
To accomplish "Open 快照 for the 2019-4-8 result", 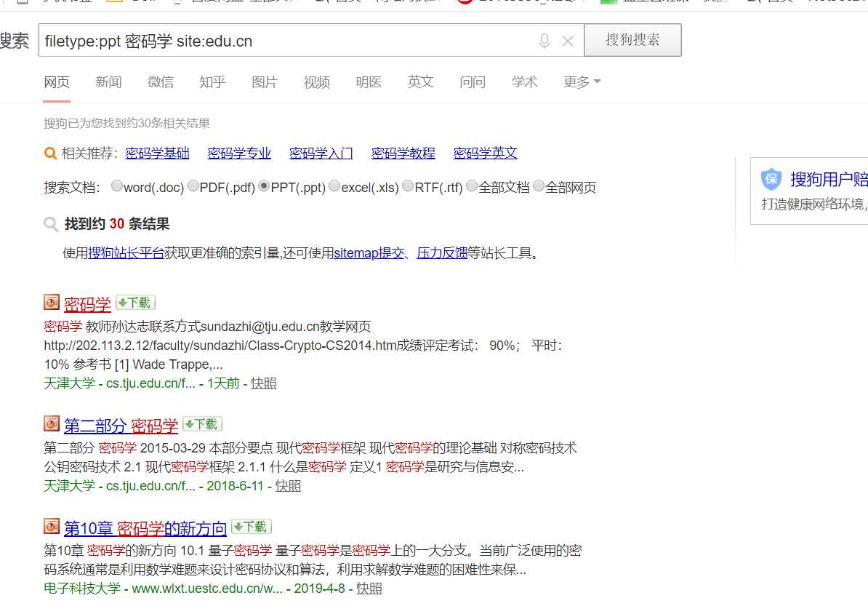I will [x=369, y=589].
